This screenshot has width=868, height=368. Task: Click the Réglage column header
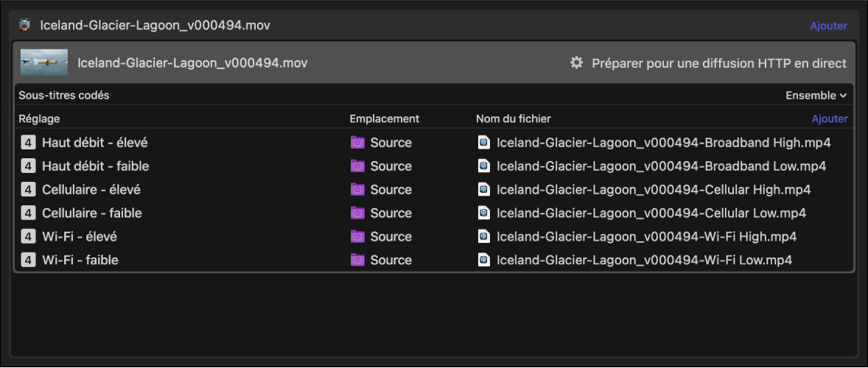39,119
